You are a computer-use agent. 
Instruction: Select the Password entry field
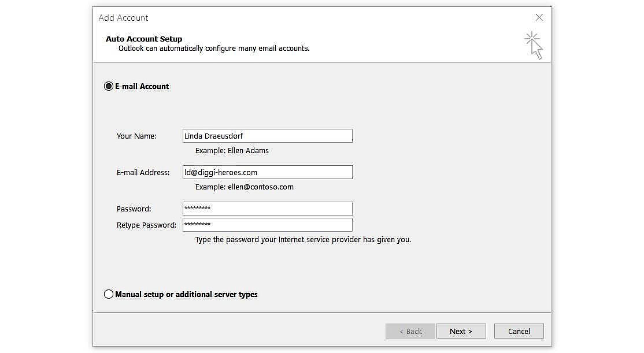tap(267, 208)
